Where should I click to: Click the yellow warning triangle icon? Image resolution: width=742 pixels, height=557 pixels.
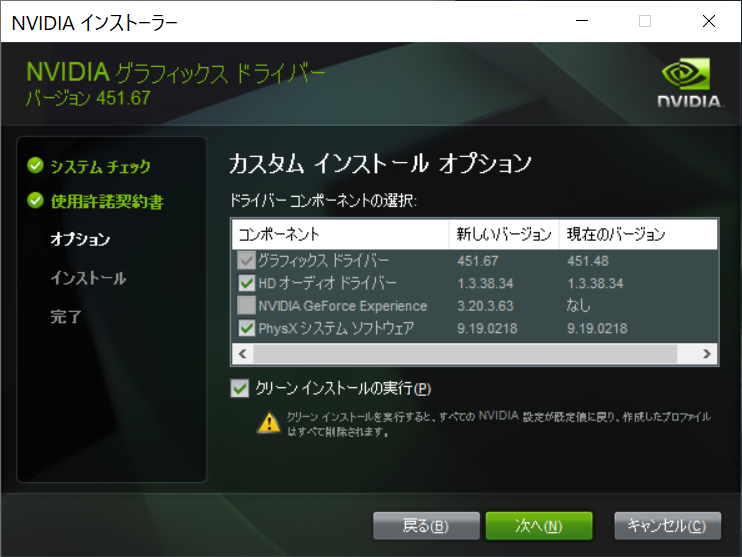tap(269, 422)
